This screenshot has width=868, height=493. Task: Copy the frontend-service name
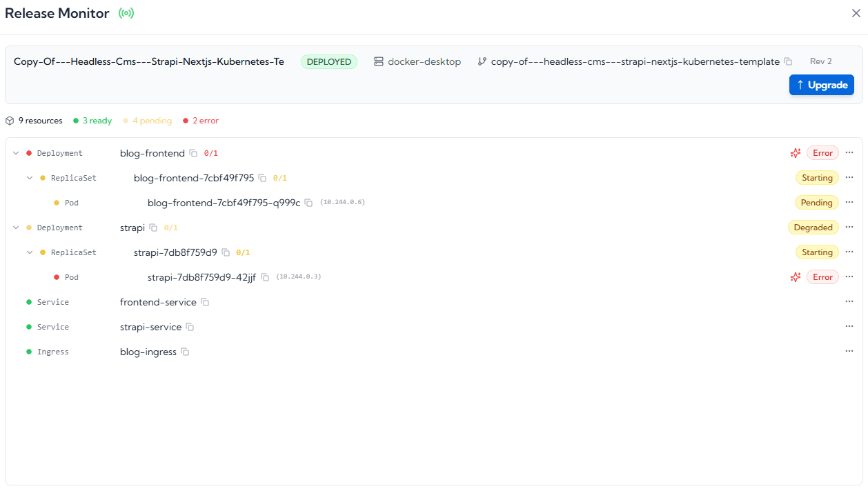tap(205, 302)
